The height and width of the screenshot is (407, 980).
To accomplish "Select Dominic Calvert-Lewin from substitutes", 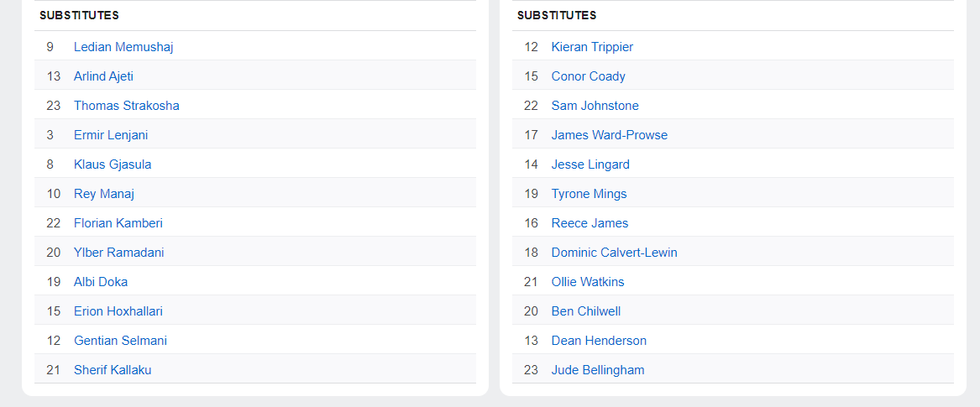I will click(x=614, y=253).
